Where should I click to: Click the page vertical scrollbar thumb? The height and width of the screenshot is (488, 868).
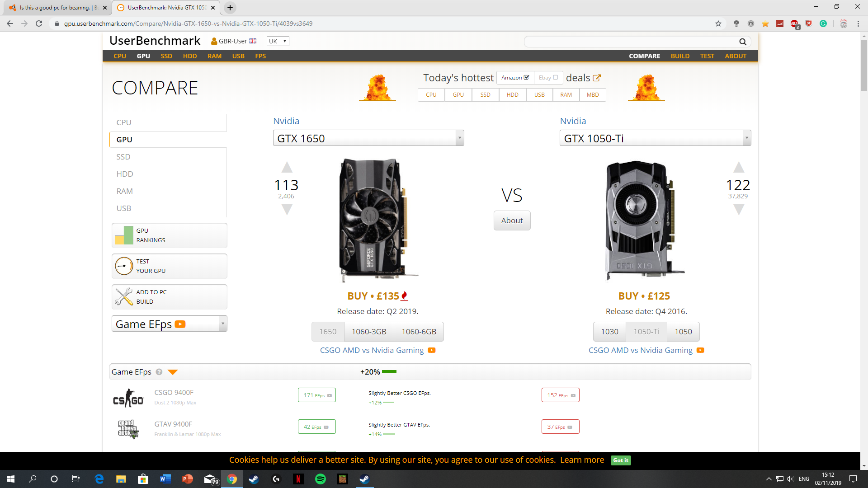point(864,65)
